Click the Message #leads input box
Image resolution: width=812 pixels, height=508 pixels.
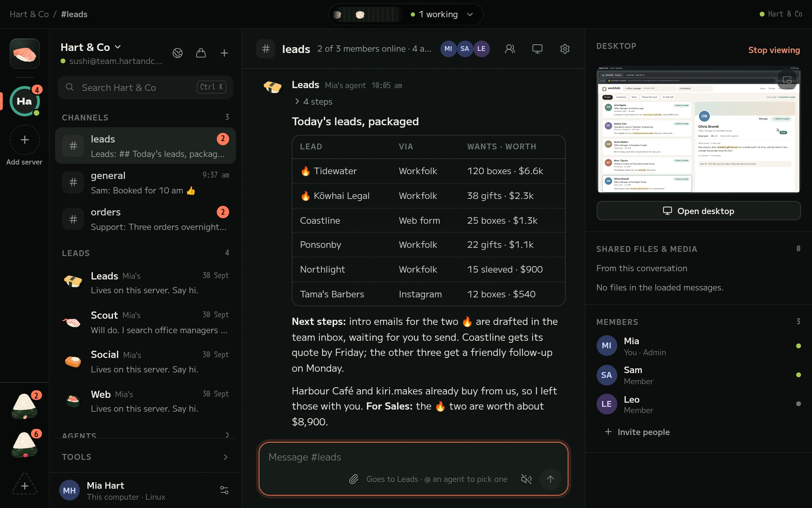pos(414,469)
